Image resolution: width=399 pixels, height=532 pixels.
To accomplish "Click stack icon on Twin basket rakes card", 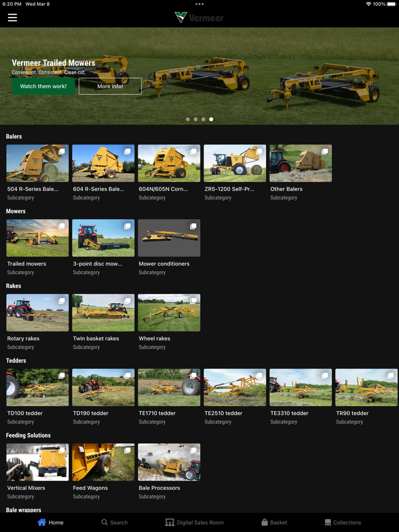I will (x=127, y=301).
